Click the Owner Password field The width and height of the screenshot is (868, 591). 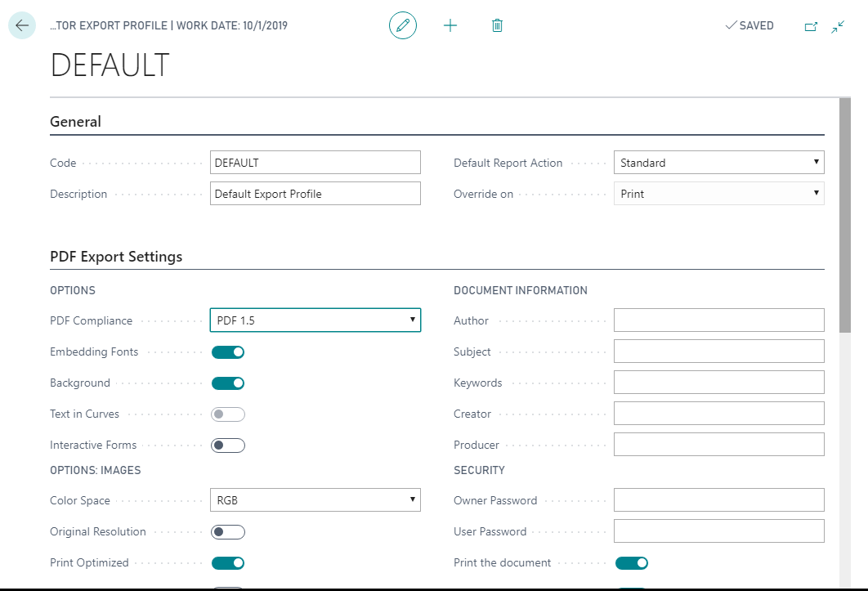coord(718,500)
